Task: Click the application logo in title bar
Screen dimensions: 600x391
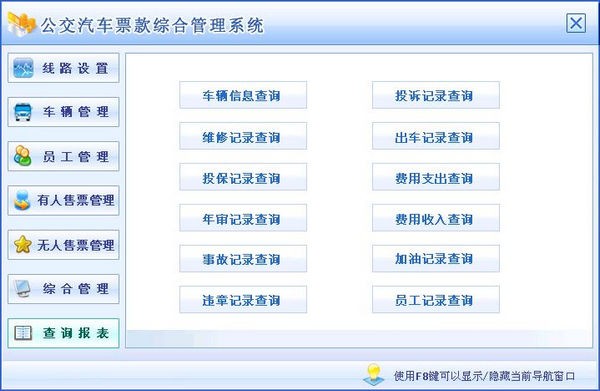Action: [x=22, y=24]
